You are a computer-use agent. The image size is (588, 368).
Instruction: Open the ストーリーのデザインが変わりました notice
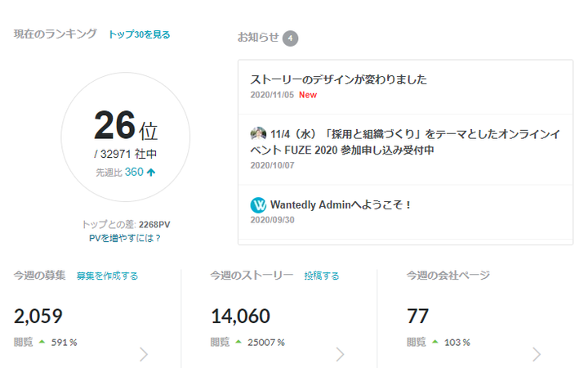[x=339, y=79]
